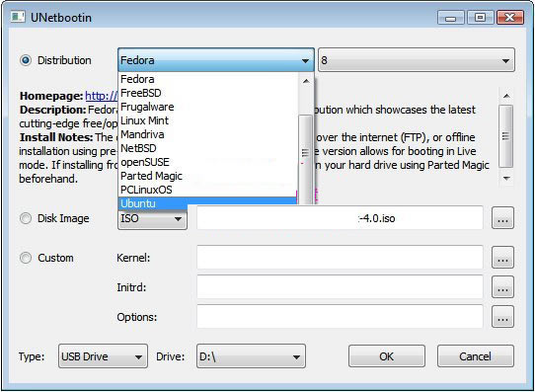Browse for an Options file

(502, 317)
